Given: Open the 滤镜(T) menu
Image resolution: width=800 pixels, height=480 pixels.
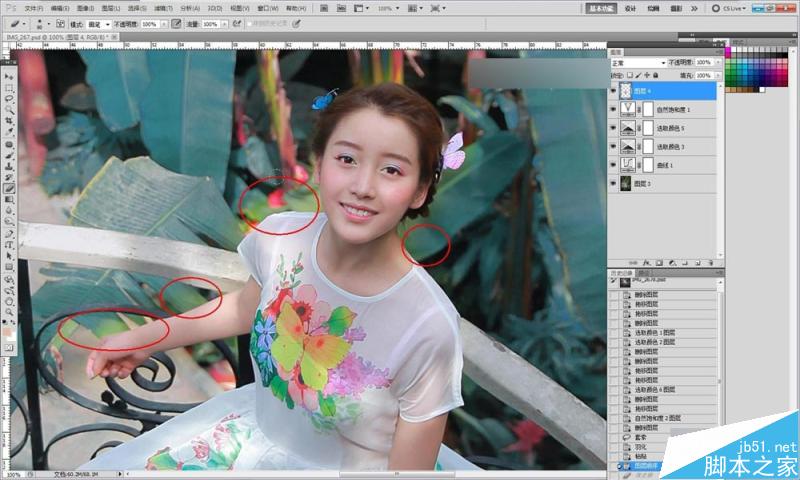Looking at the screenshot, I should pos(163,8).
